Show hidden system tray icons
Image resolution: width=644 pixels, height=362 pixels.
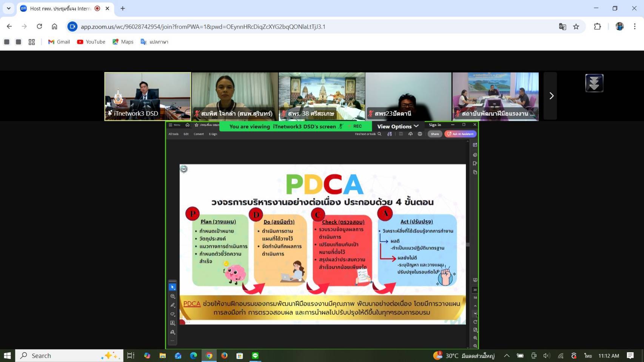pos(507,356)
